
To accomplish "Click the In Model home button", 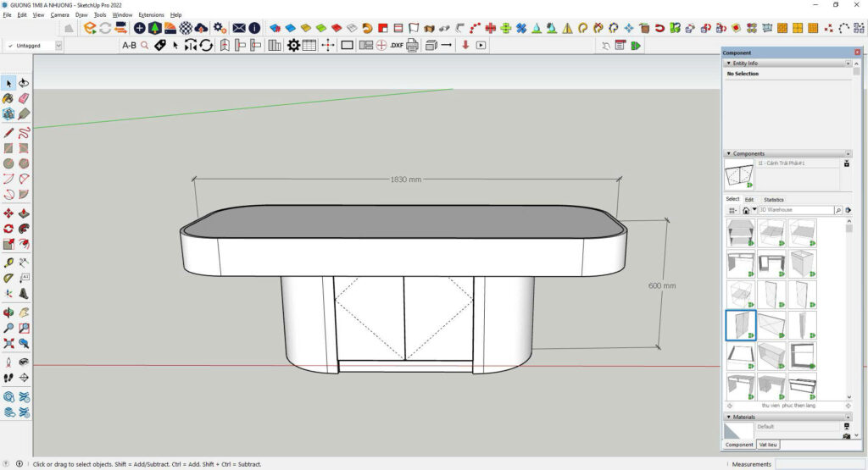I will (x=746, y=210).
